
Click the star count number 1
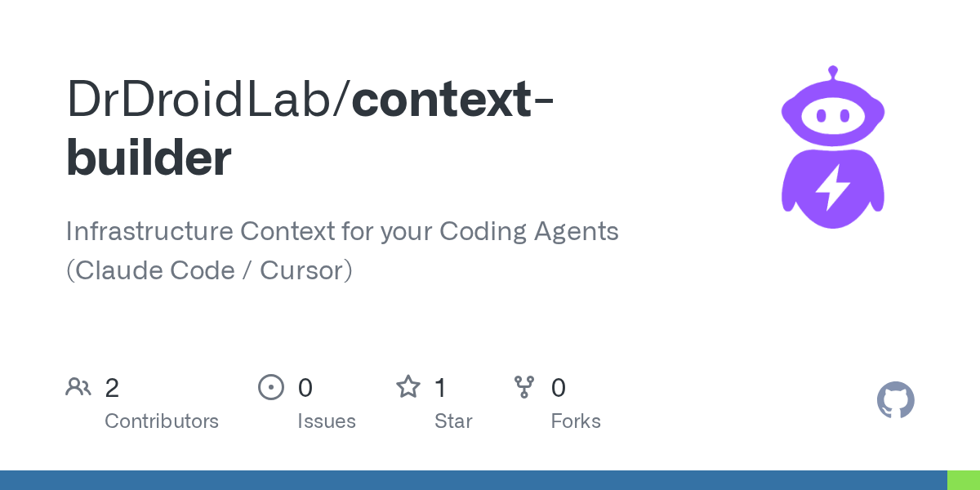[x=440, y=387]
